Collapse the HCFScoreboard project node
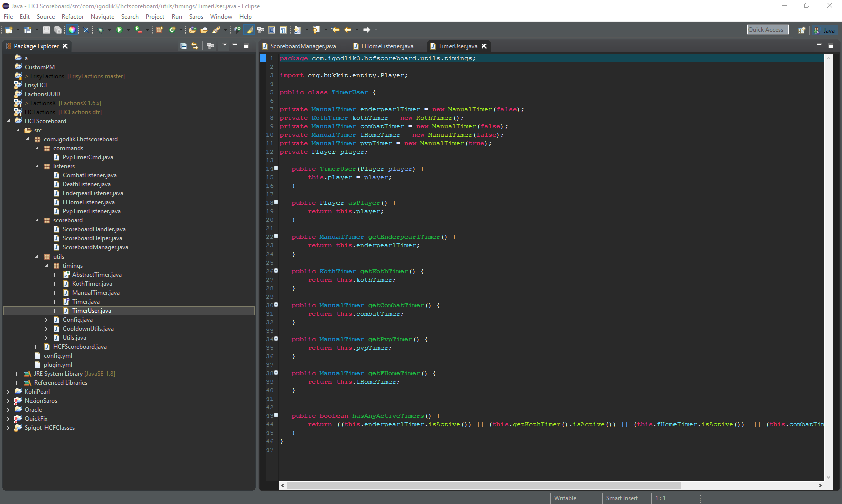 (8, 121)
